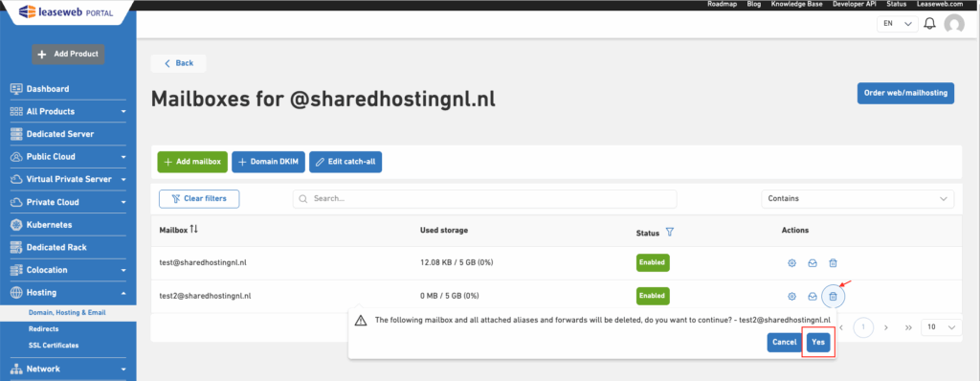Click the Dedicated Rack sidebar icon
The width and height of the screenshot is (980, 381).
click(16, 247)
